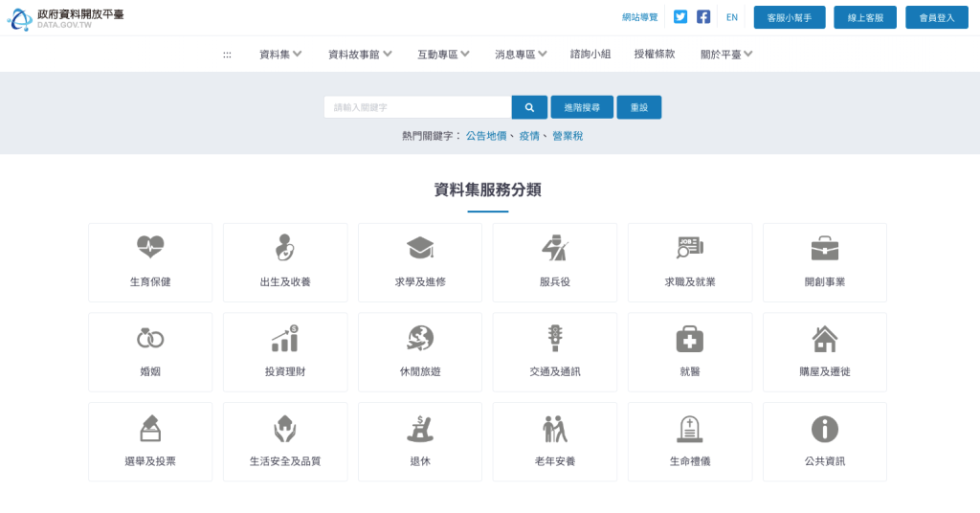The height and width of the screenshot is (513, 980).
Task: Click the 客服小幫手 button
Action: [x=790, y=17]
